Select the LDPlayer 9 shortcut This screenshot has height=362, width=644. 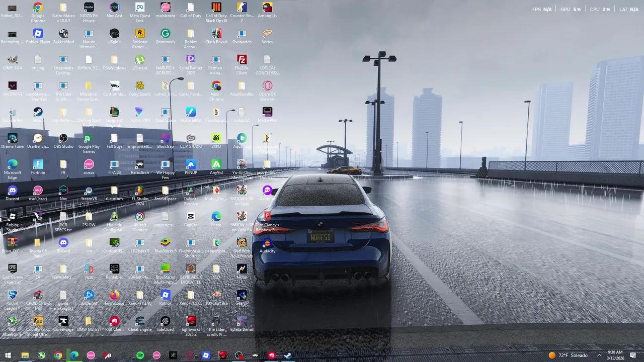(140, 245)
